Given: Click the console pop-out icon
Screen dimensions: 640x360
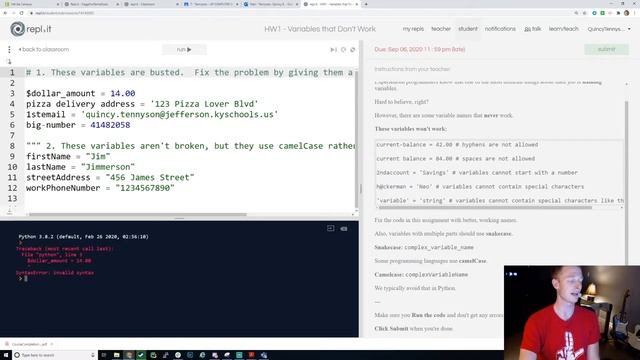Looking at the screenshot, I should (x=331, y=229).
